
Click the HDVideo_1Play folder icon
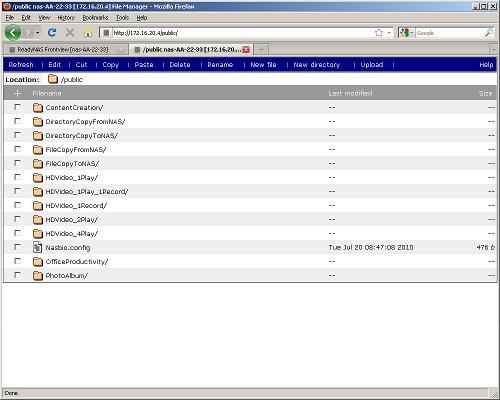click(x=38, y=177)
